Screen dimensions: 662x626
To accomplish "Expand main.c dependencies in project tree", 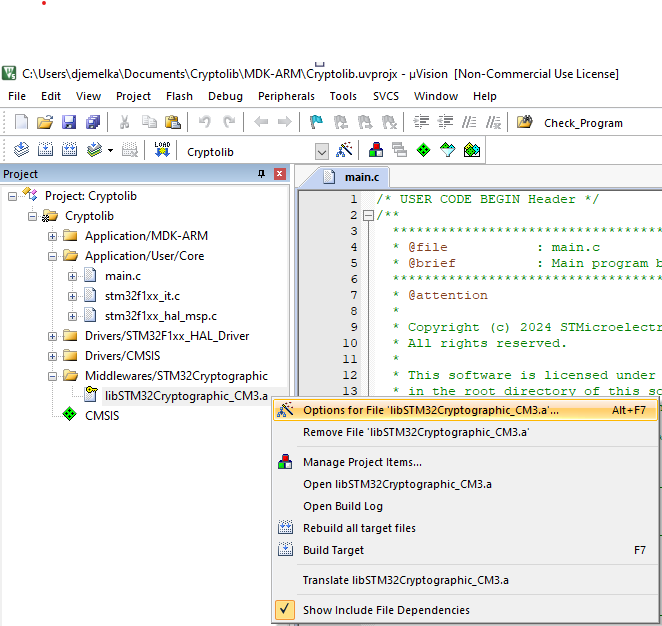I will pyautogui.click(x=72, y=276).
